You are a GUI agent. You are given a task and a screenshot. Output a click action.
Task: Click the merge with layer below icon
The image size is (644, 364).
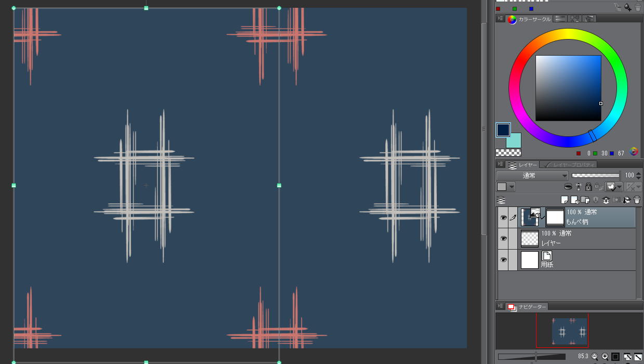pyautogui.click(x=606, y=200)
